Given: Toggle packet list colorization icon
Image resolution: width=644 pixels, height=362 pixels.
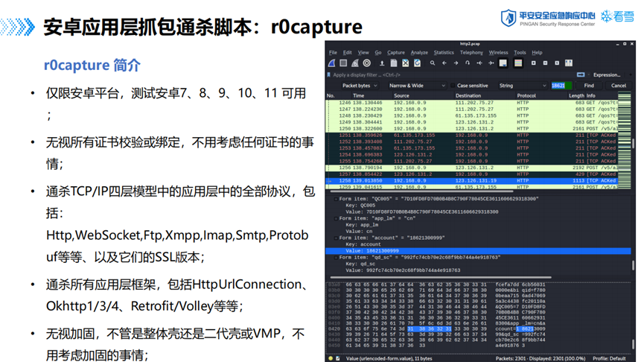Looking at the screenshot, I should [x=518, y=63].
